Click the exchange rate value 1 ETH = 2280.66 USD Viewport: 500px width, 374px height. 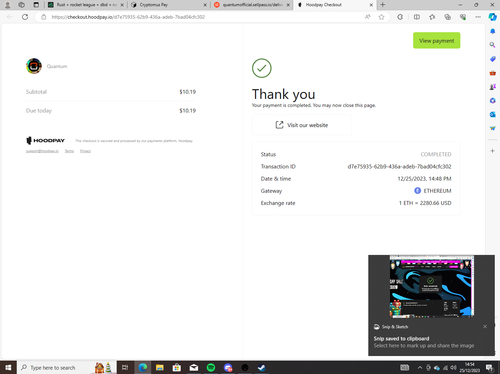tap(425, 203)
